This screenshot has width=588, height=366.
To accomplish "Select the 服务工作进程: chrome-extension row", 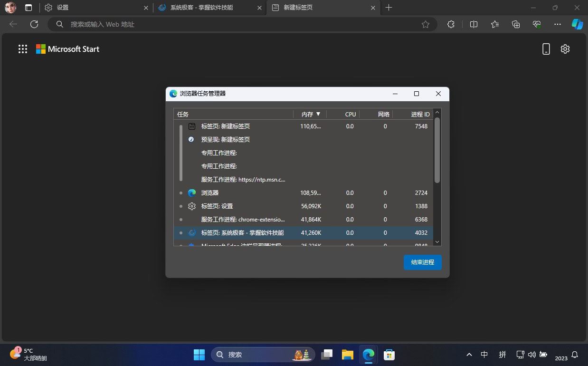I will (303, 220).
